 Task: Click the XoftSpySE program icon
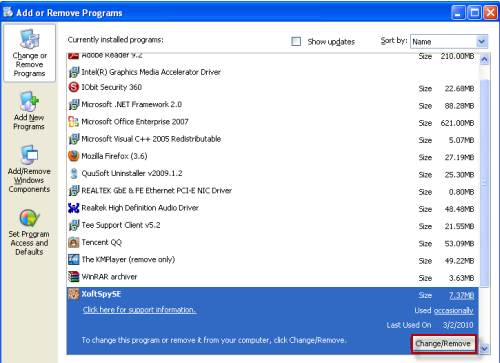click(x=74, y=294)
